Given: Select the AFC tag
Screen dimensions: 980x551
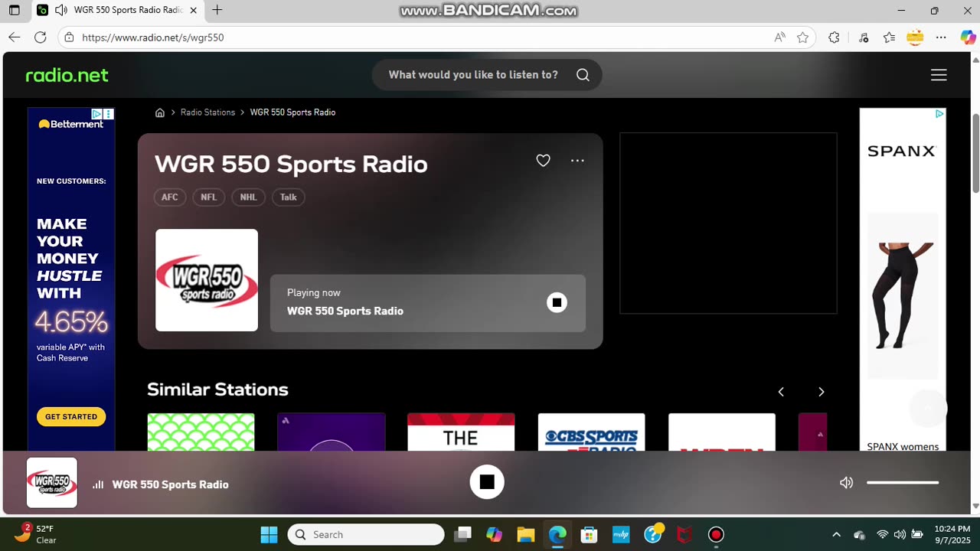Looking at the screenshot, I should coord(170,197).
